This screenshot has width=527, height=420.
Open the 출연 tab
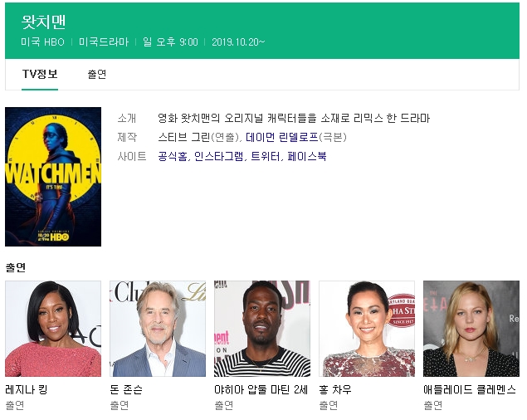(x=97, y=75)
